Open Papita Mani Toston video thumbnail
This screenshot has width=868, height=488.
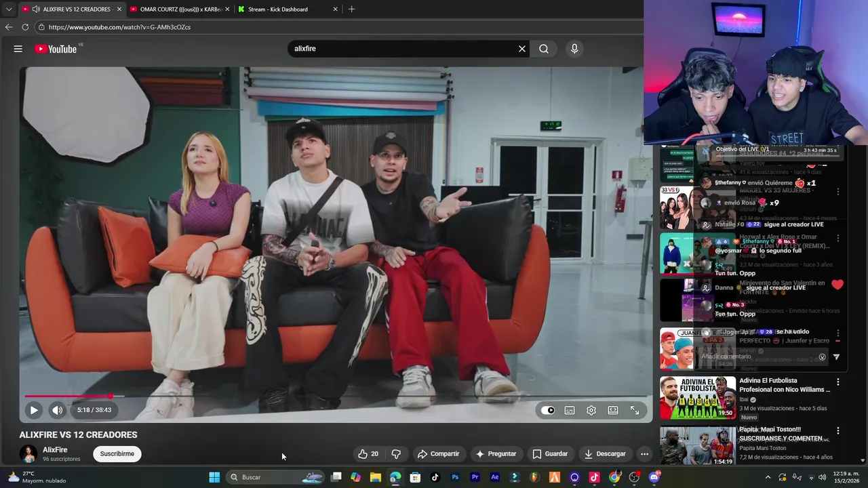tap(698, 446)
